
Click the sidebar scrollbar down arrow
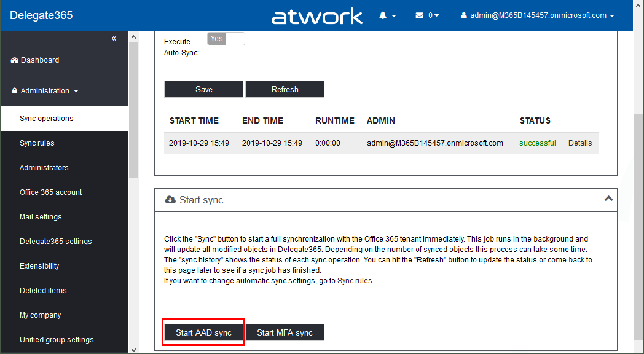point(133,350)
